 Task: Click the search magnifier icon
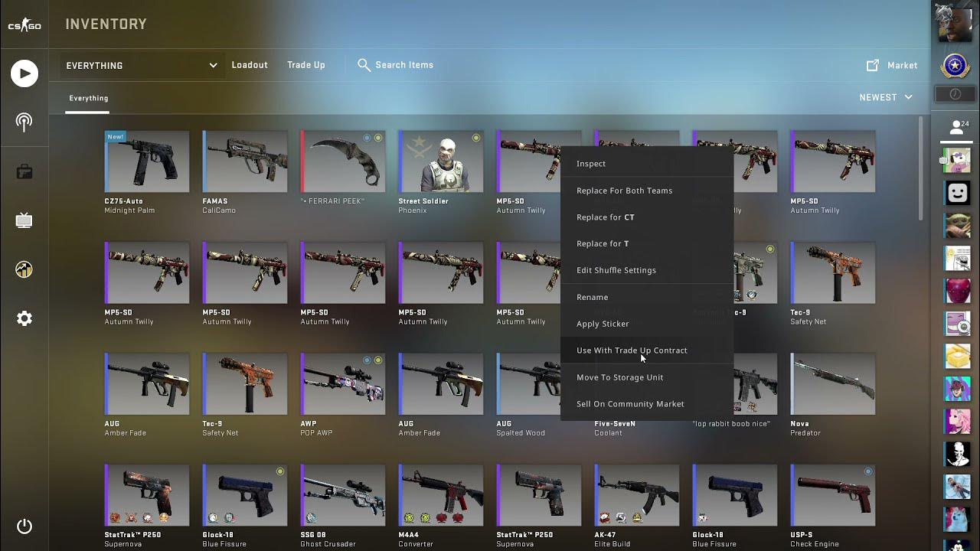[364, 65]
